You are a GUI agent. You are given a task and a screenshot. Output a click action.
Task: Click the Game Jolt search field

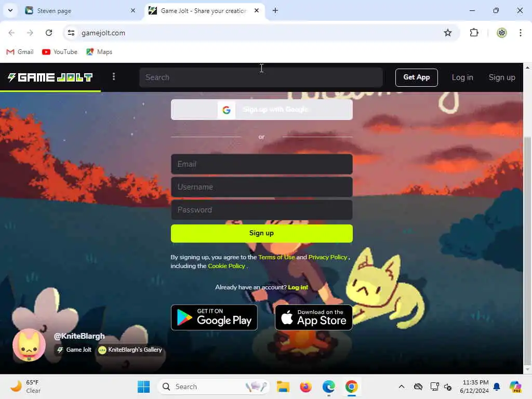261,77
